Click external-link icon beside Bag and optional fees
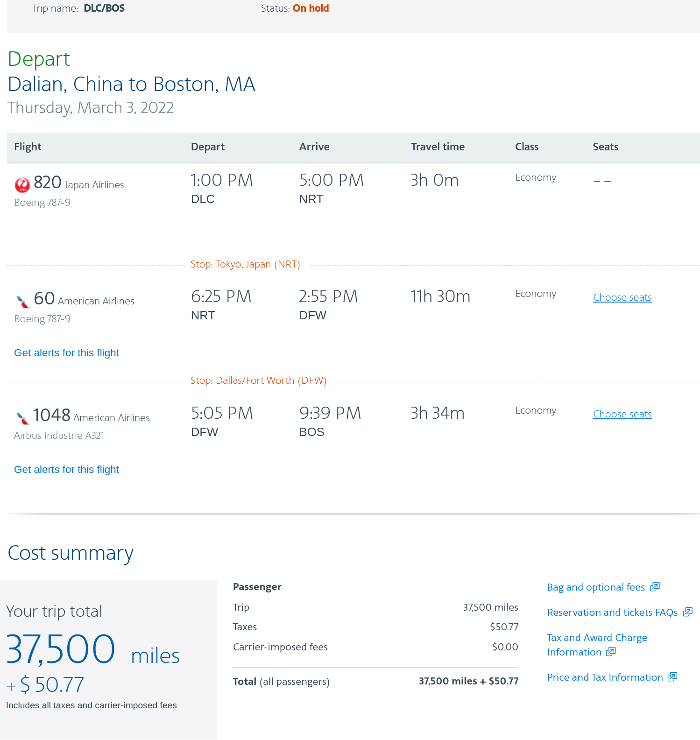Viewport: 700px width, 740px height. pyautogui.click(x=655, y=587)
